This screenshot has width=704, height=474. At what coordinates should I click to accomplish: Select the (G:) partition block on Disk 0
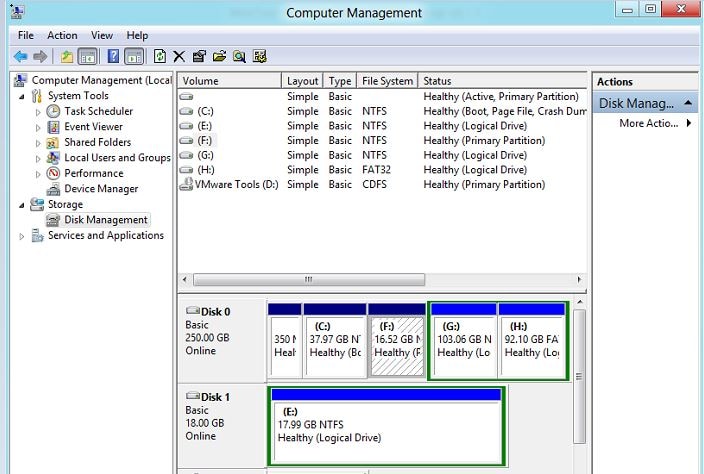click(463, 341)
